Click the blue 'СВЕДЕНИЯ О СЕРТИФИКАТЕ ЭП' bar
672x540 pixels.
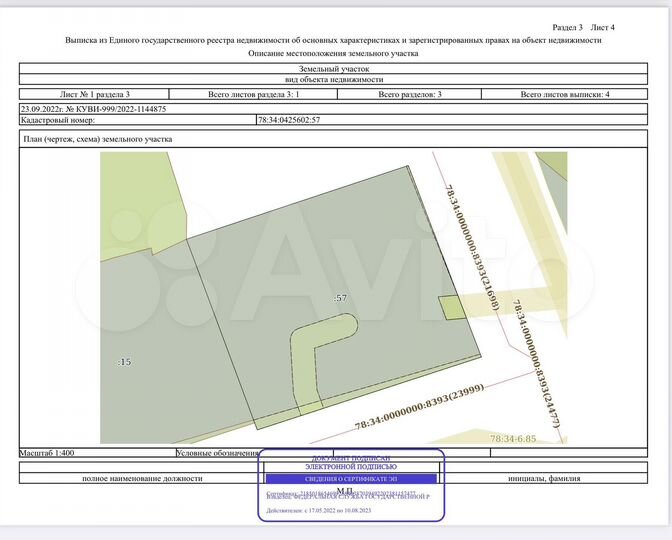click(x=351, y=479)
